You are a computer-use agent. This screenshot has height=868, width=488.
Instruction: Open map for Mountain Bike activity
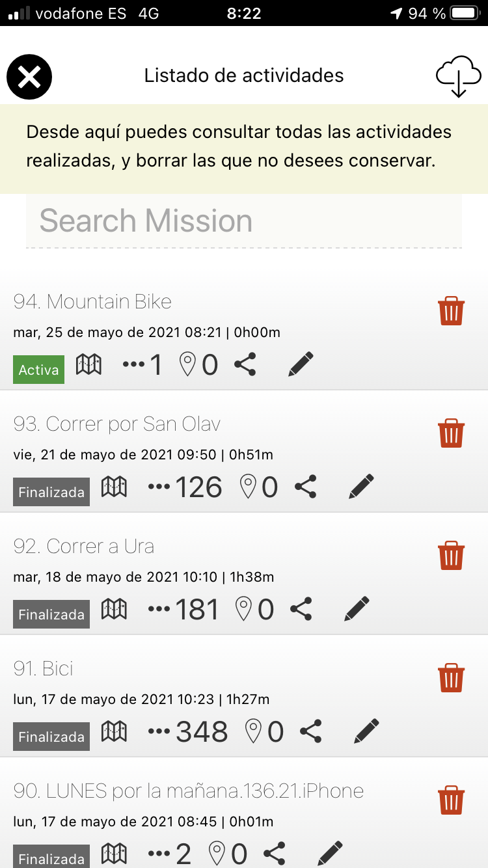(89, 365)
